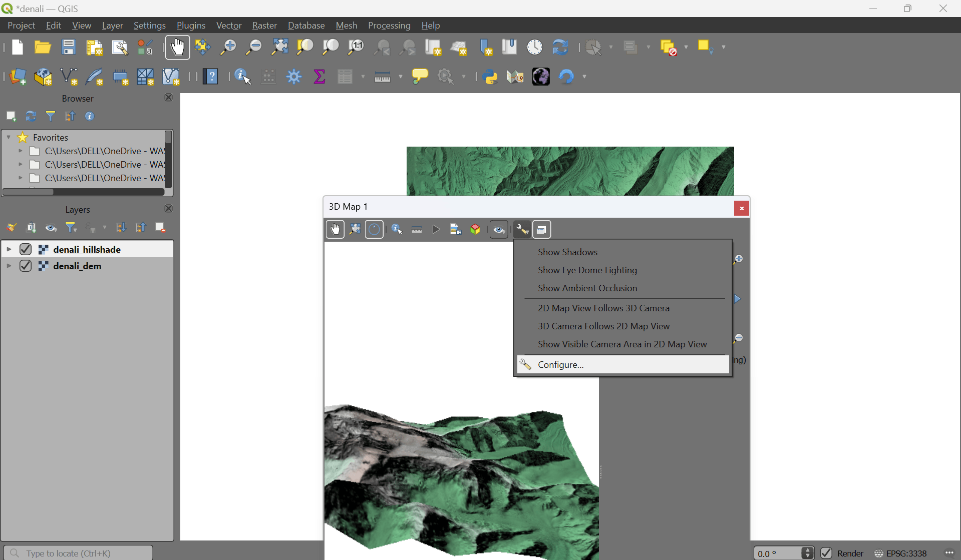The width and height of the screenshot is (961, 560).
Task: Uncheck the denali_hillshade layer visibility
Action: [x=26, y=249]
